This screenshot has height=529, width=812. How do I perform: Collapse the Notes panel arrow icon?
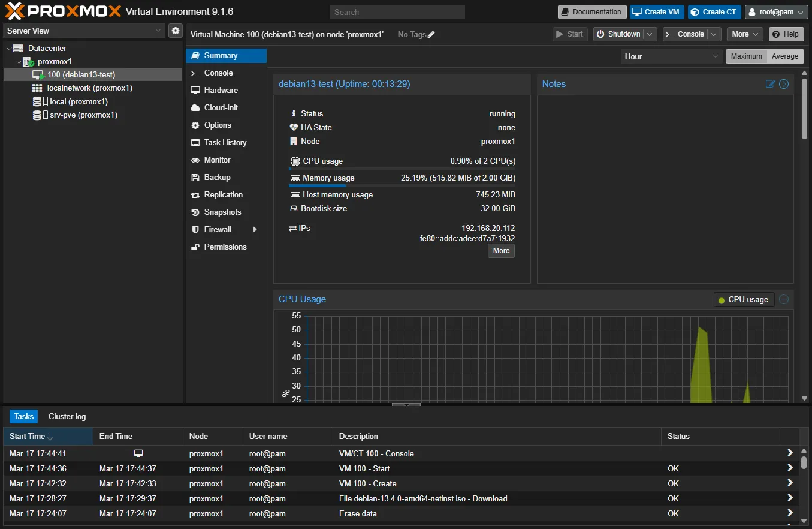pos(784,84)
